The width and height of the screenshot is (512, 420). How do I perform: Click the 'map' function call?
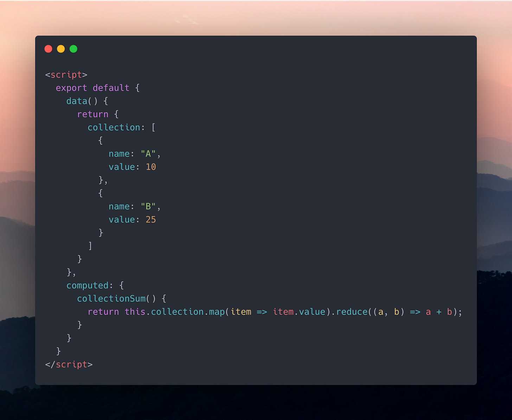pyautogui.click(x=217, y=312)
